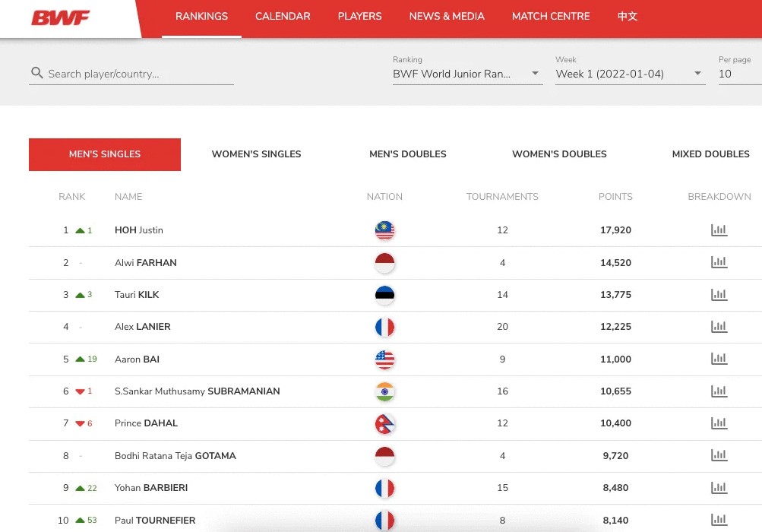This screenshot has width=762, height=532.
Task: View breakdown chart for Alex Lanier
Action: coord(719,327)
